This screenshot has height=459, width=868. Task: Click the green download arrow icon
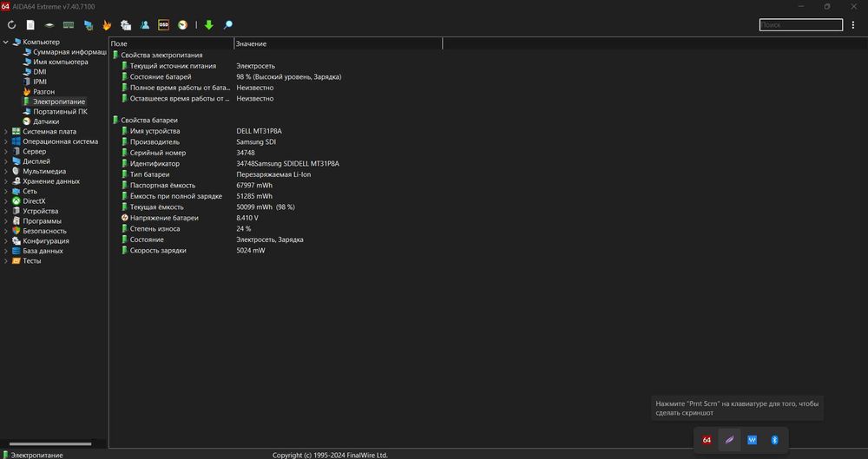coord(208,25)
